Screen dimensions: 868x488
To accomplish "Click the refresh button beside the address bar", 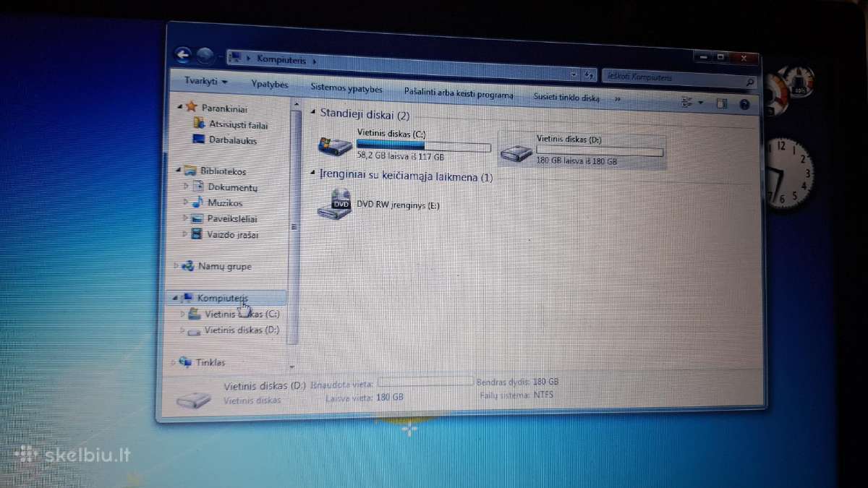I will coord(589,75).
